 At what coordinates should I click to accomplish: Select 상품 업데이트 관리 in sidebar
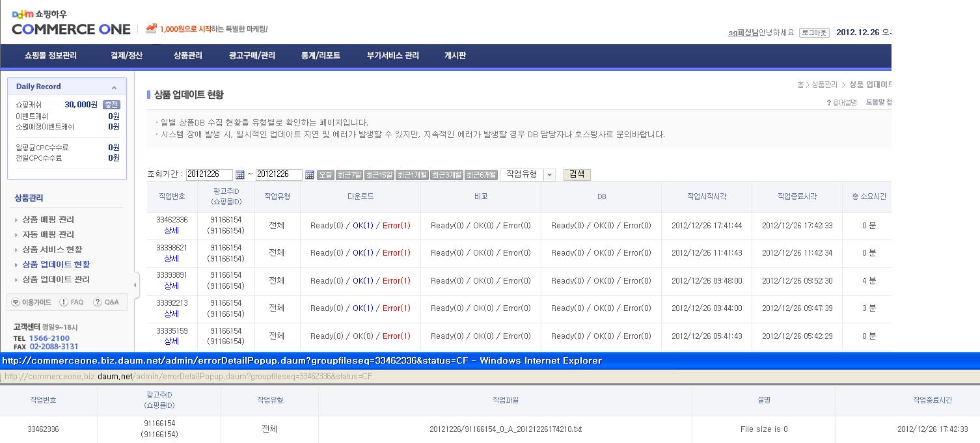tap(56, 280)
